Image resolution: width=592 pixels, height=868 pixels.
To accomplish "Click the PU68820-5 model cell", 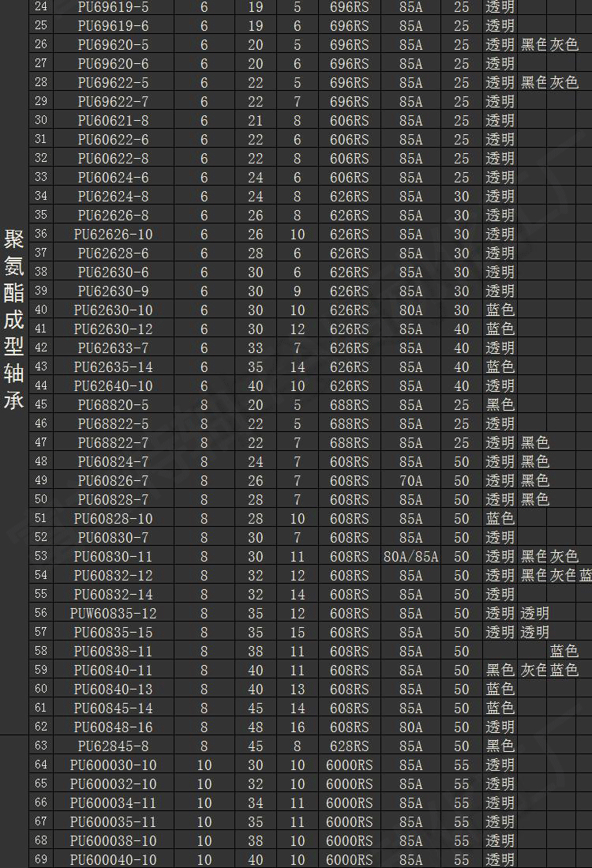I will coord(113,405).
